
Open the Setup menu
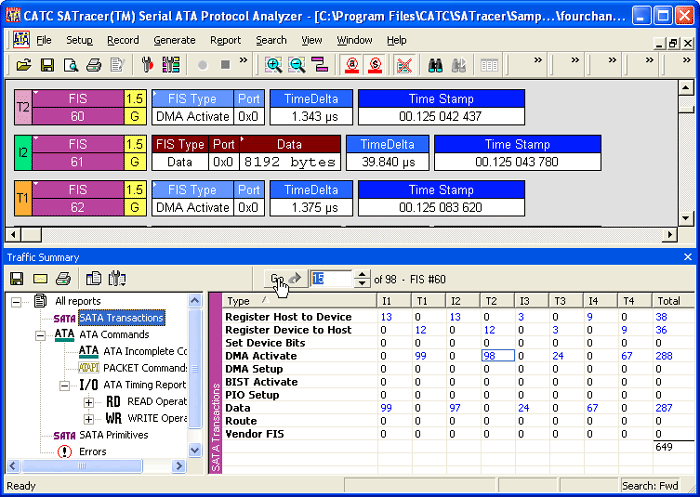pos(79,40)
